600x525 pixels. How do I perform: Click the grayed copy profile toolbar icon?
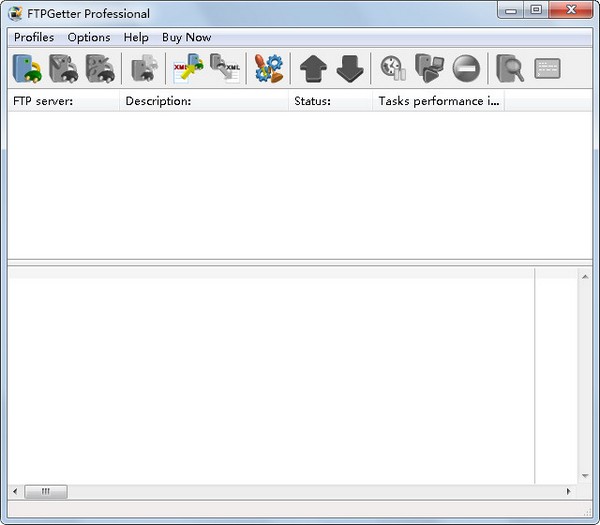143,68
